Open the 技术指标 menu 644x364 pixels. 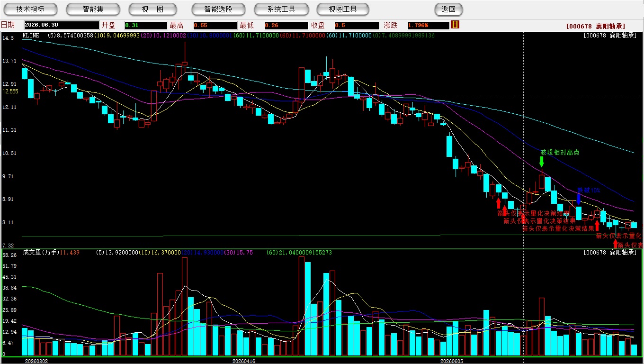(x=30, y=9)
